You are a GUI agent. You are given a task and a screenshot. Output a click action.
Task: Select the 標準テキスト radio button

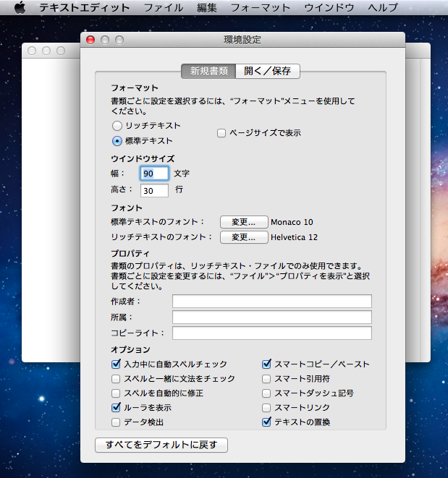click(x=117, y=141)
